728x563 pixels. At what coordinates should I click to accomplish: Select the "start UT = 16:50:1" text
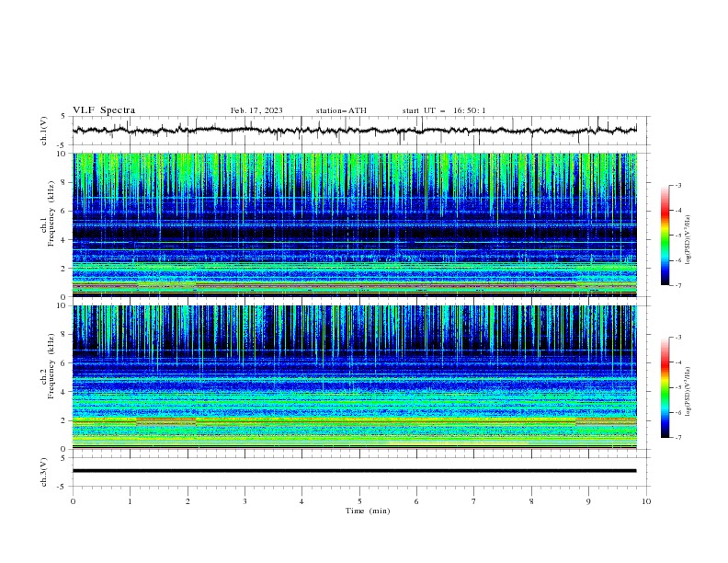click(x=444, y=110)
